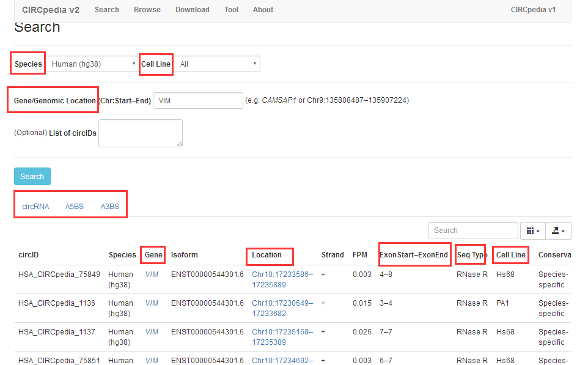Open the Tool navbar item
Image resolution: width=588 pixels, height=365 pixels.
coord(231,10)
